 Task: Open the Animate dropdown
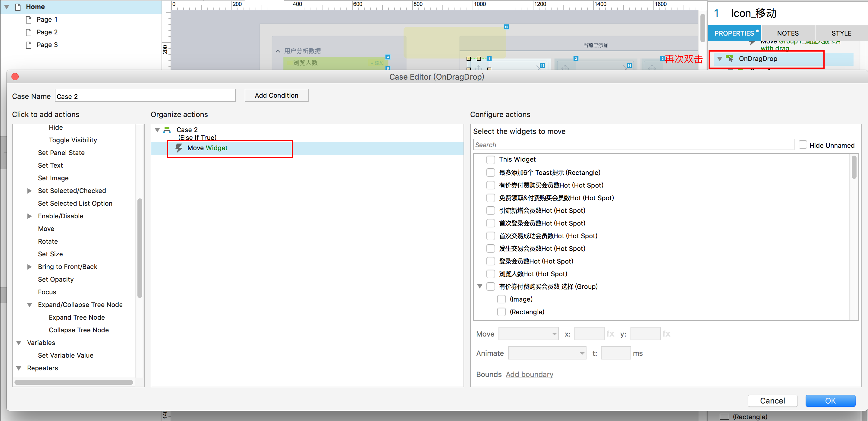(547, 353)
